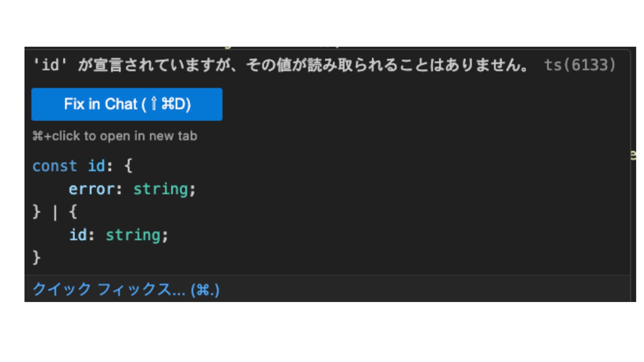Click the ts(6133) error code
The image size is (644, 362).
[580, 65]
